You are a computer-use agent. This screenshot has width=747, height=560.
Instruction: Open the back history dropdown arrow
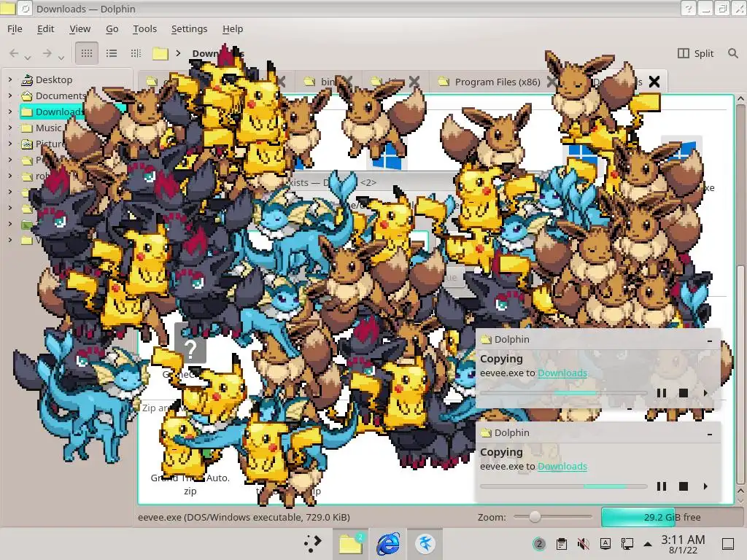pyautogui.click(x=28, y=58)
